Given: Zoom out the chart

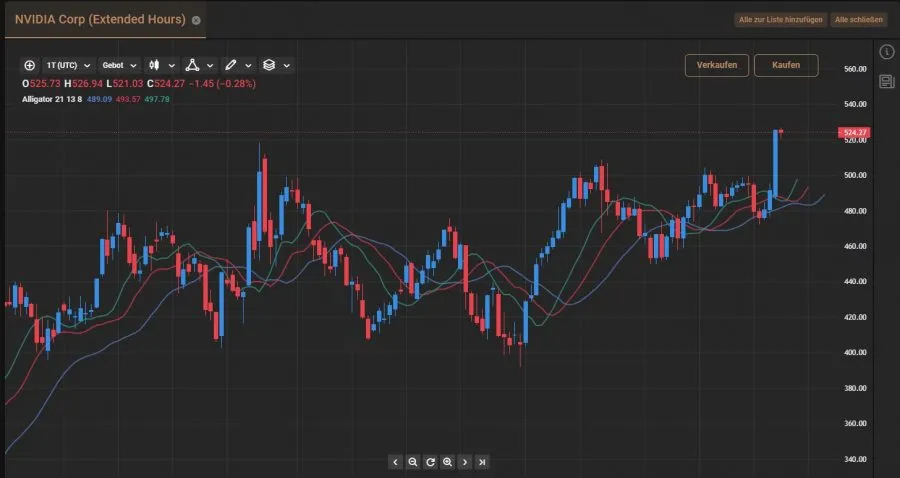Looking at the screenshot, I should (x=413, y=462).
